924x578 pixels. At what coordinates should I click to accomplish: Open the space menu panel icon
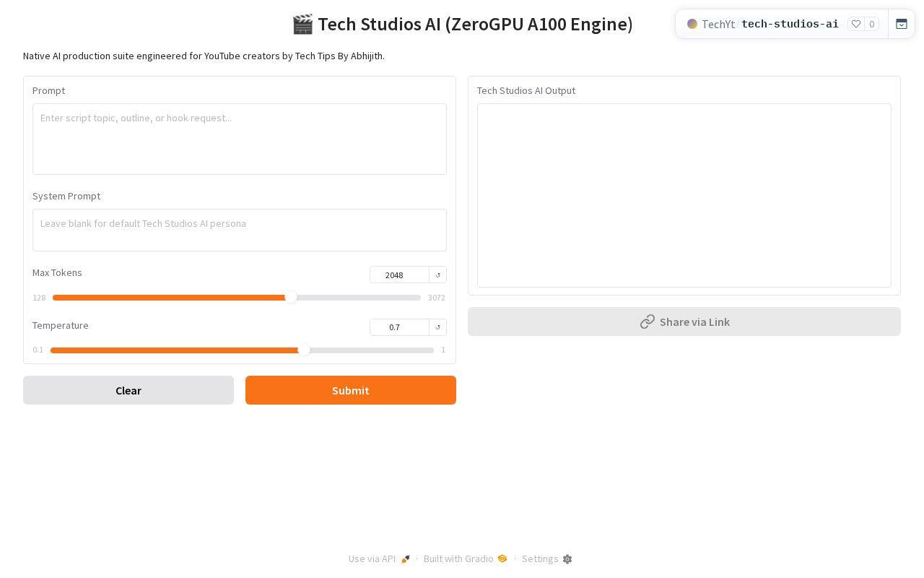coord(902,24)
